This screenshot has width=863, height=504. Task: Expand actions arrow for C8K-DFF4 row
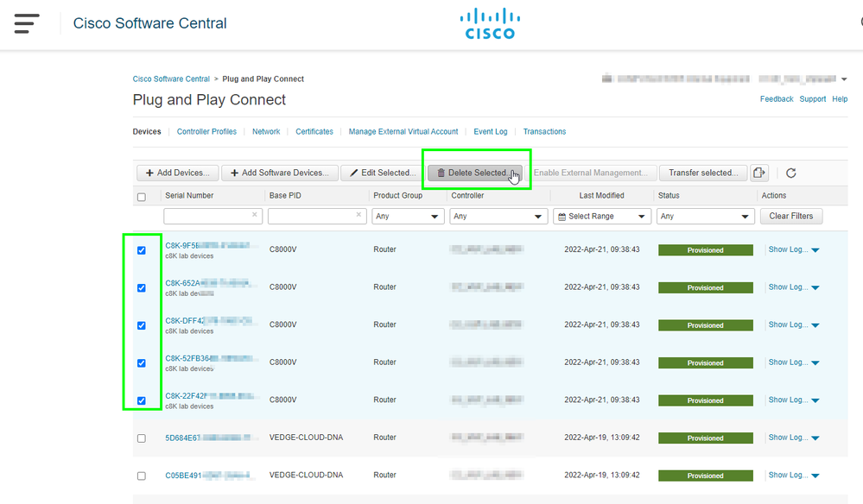(815, 325)
